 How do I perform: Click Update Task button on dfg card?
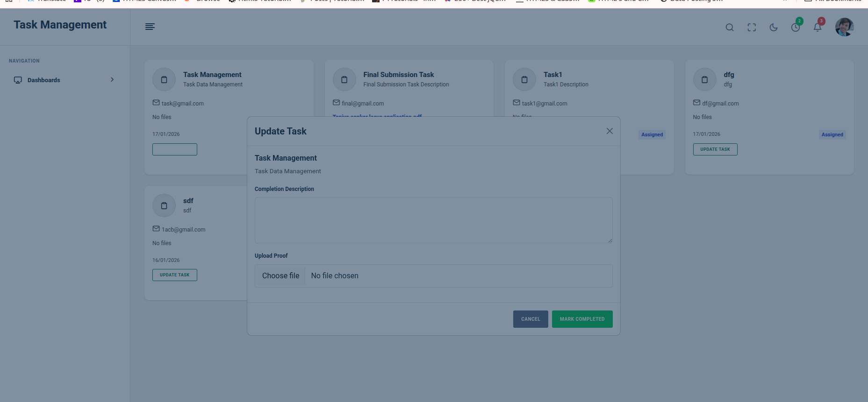[x=715, y=149]
